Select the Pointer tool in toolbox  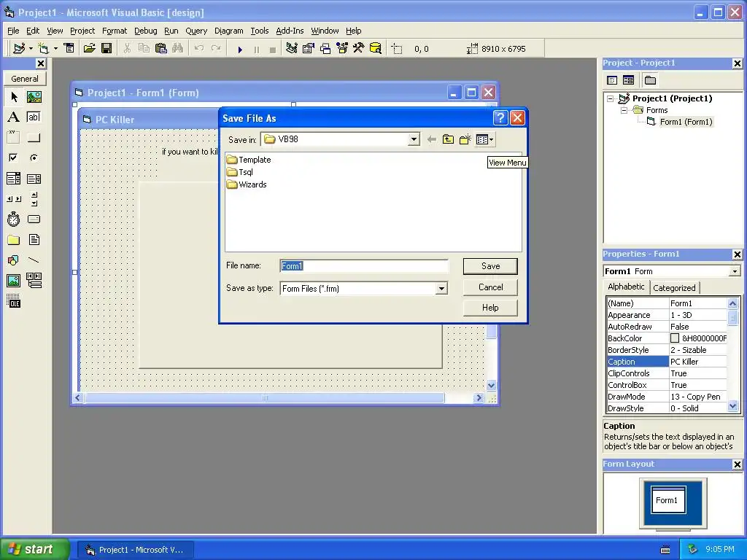pos(14,97)
